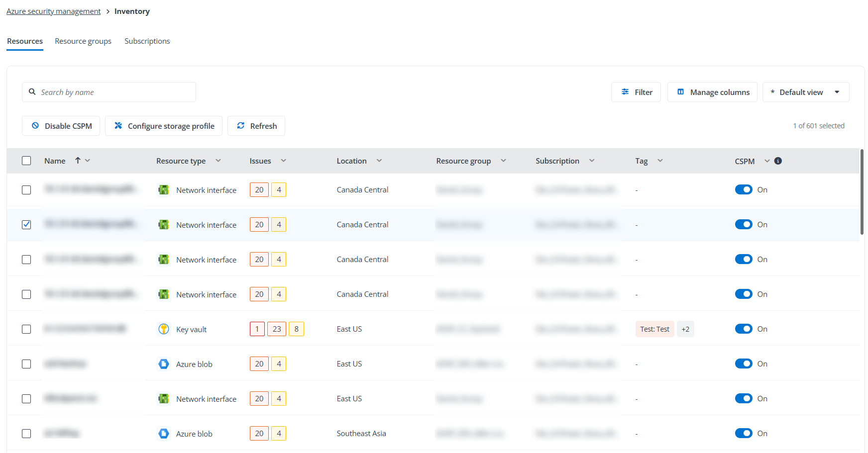Open the Subscriptions tab

click(147, 41)
